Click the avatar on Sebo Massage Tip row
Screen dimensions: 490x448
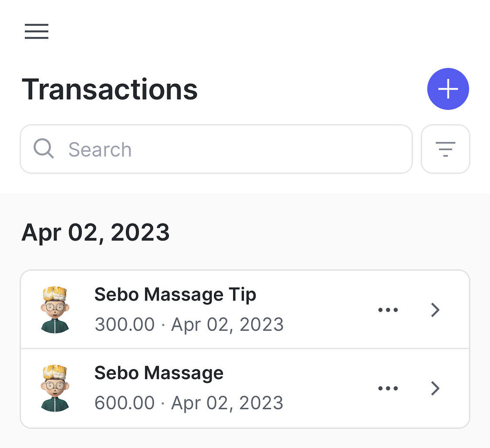[x=56, y=309]
